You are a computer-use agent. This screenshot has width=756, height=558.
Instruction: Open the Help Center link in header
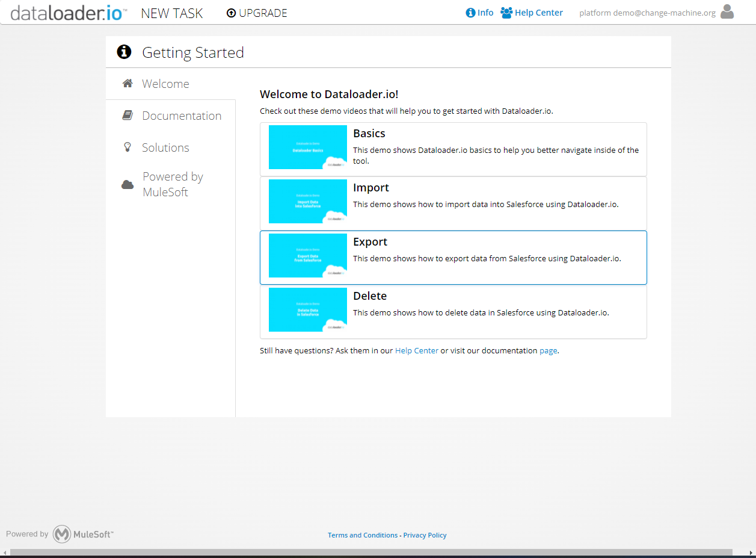click(539, 13)
